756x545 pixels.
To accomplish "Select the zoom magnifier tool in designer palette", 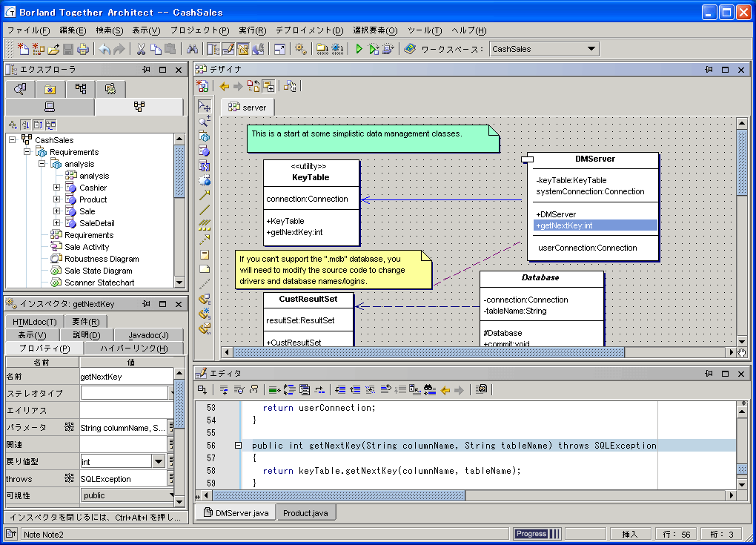I will click(205, 121).
